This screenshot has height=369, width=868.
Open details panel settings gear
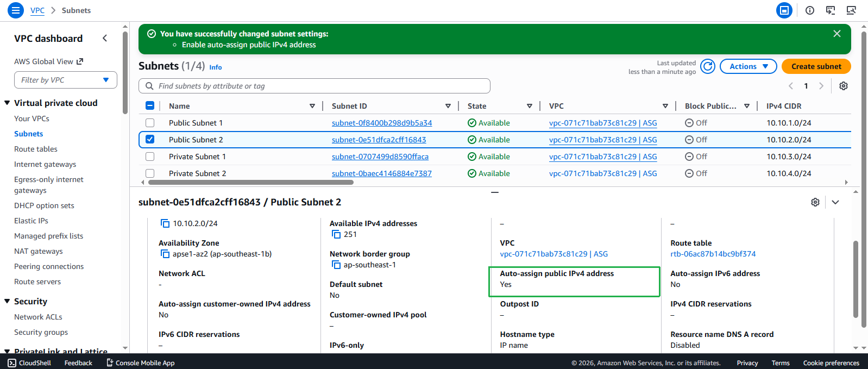tap(815, 202)
